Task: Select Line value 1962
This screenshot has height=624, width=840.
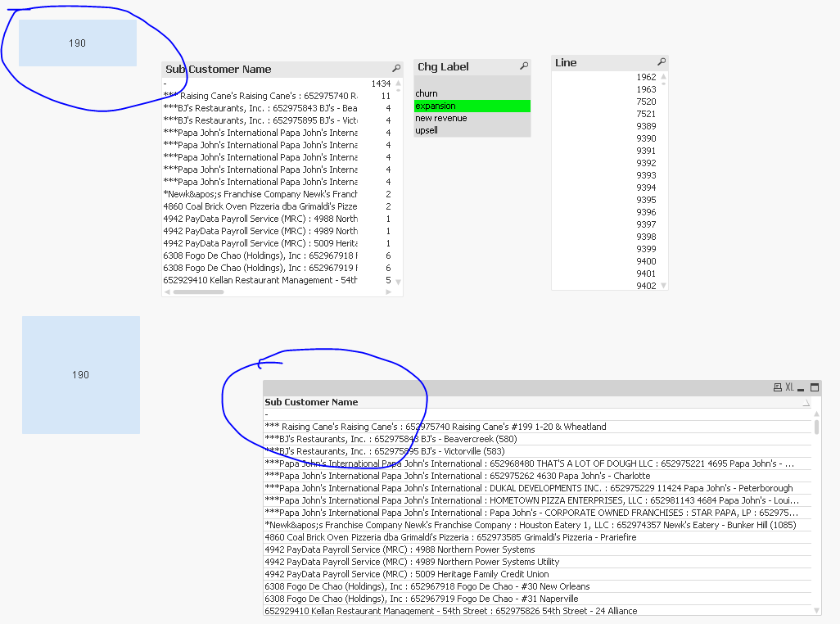Action: [605, 77]
